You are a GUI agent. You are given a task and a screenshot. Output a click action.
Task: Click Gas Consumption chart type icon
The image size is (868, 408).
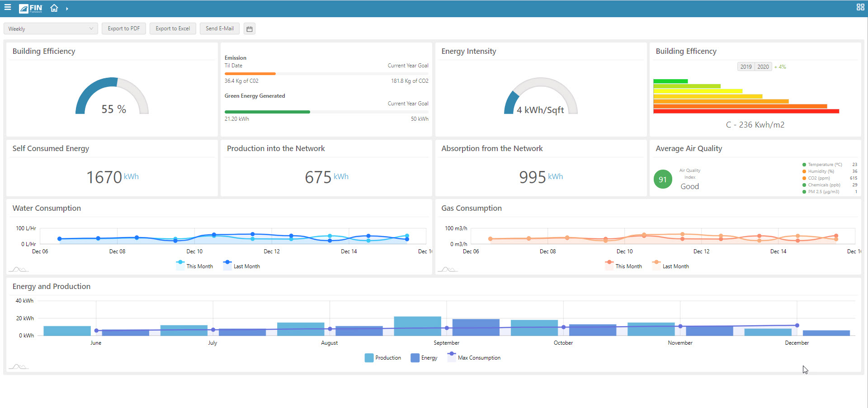coord(448,269)
